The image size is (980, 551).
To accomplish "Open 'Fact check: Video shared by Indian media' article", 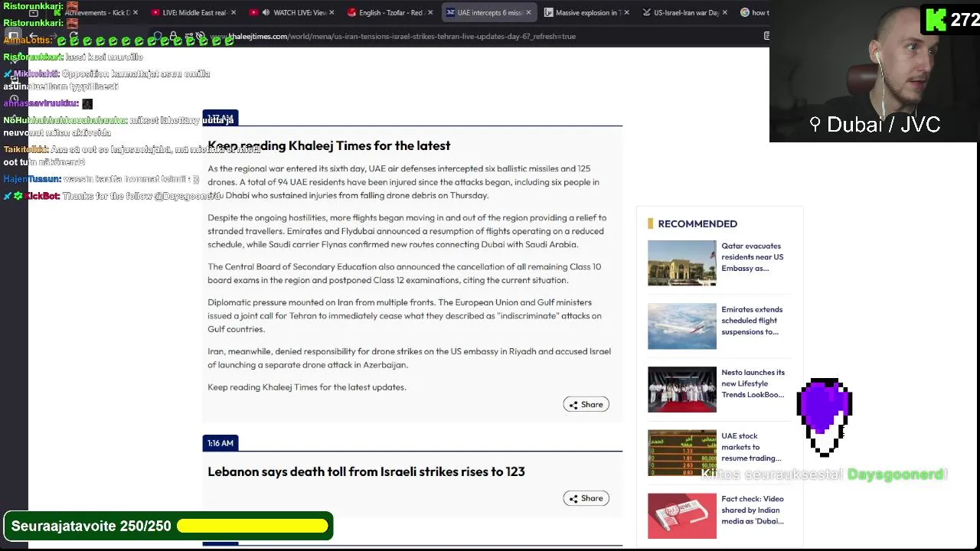I will coord(753,510).
